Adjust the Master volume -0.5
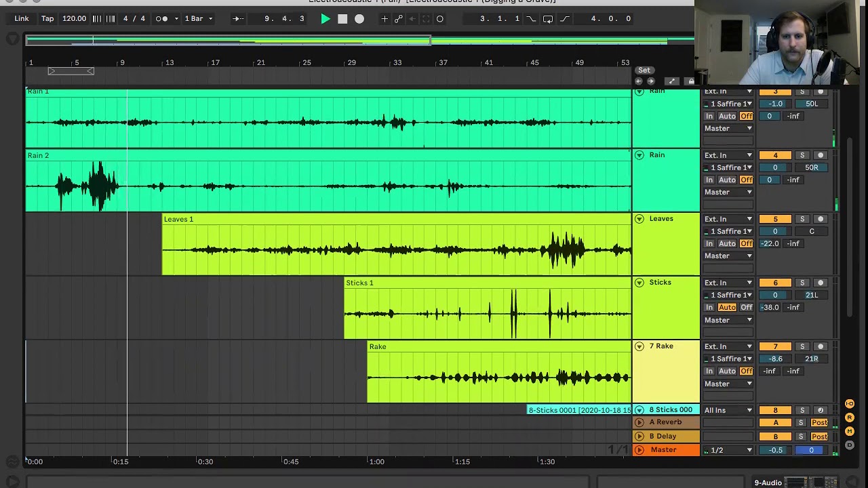Screen dimensions: 868x488 point(775,450)
